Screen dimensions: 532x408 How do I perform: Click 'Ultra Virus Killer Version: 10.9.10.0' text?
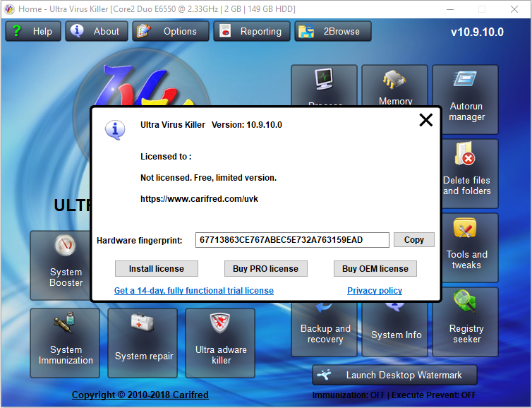[211, 125]
